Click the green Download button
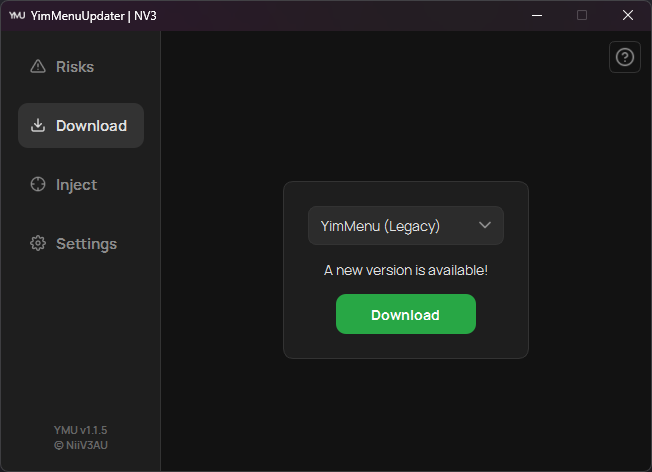 (406, 314)
